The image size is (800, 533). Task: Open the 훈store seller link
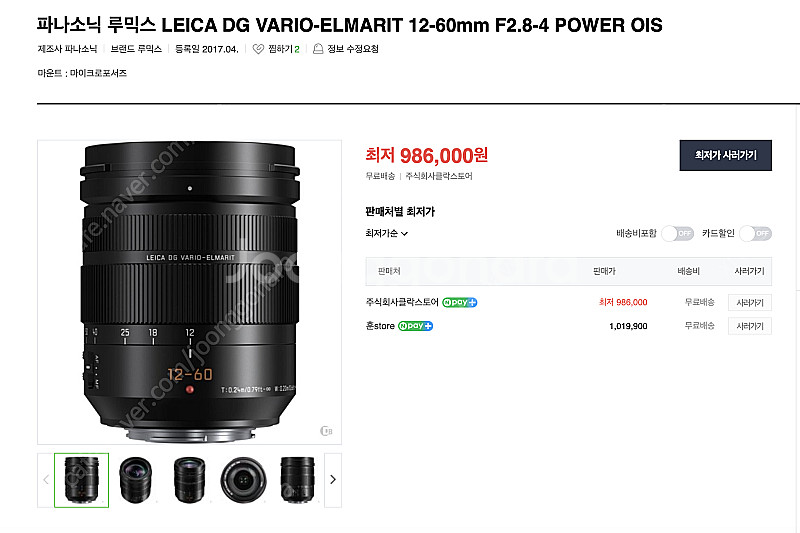click(380, 326)
